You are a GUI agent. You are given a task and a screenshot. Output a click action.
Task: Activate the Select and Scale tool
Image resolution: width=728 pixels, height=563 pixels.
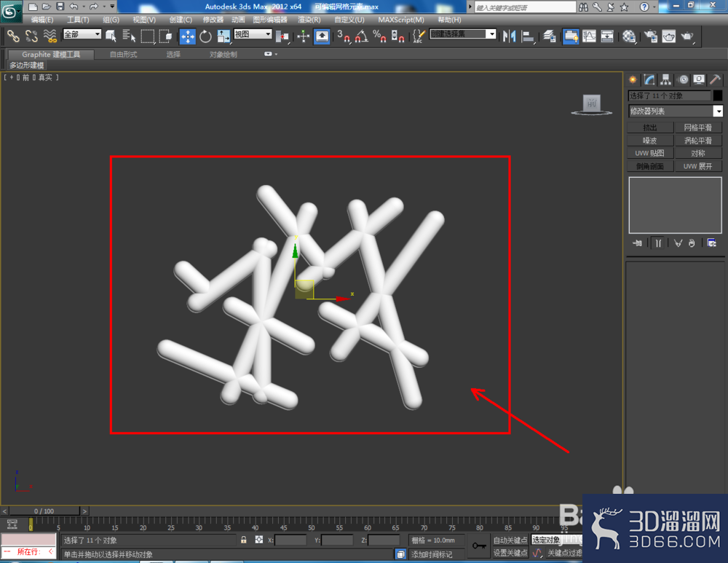223,36
